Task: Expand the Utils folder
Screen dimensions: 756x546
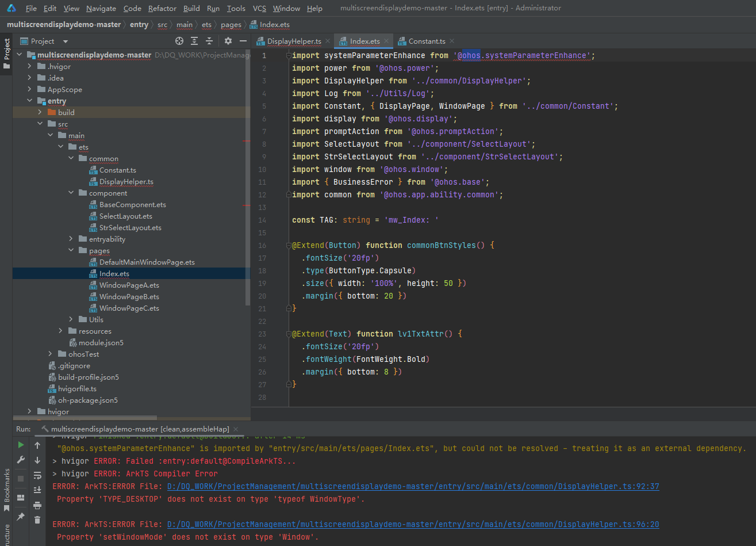Action: [x=71, y=319]
